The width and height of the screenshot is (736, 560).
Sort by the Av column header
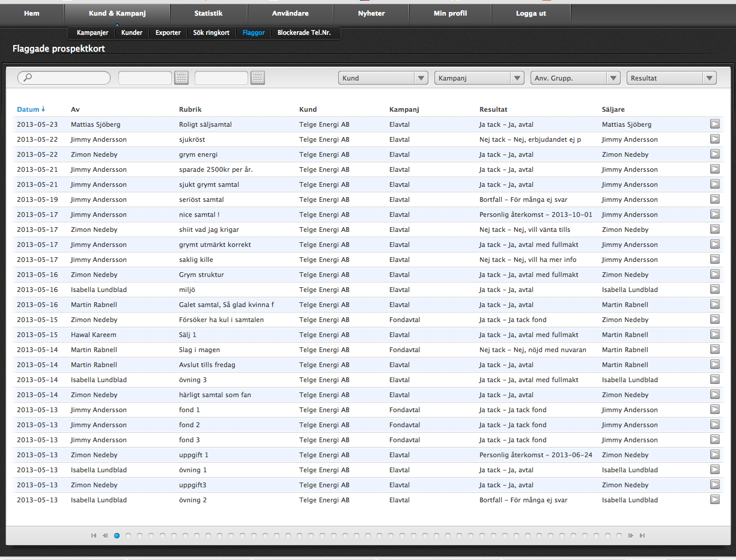pos(75,109)
